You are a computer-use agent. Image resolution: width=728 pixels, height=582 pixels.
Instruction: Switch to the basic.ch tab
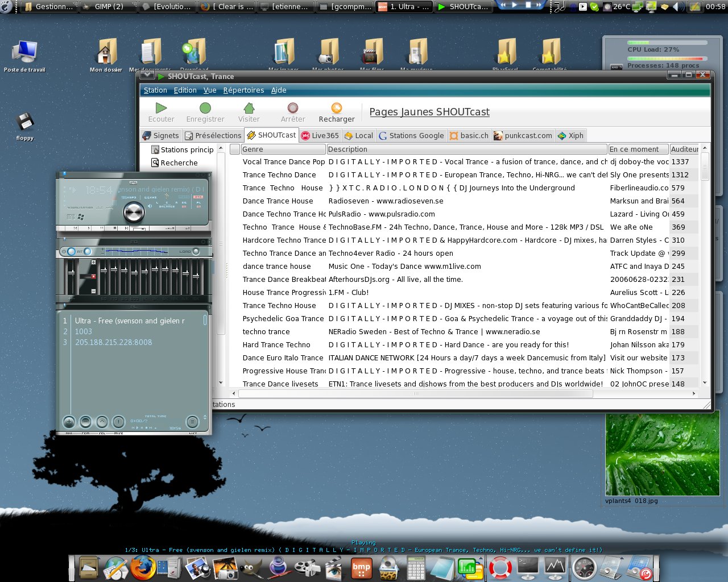coord(469,135)
